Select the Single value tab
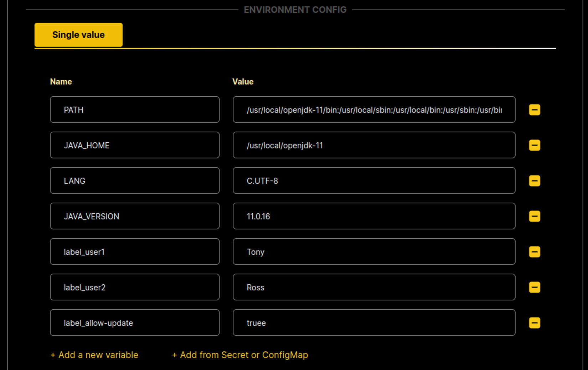This screenshot has height=370, width=588. click(x=78, y=35)
